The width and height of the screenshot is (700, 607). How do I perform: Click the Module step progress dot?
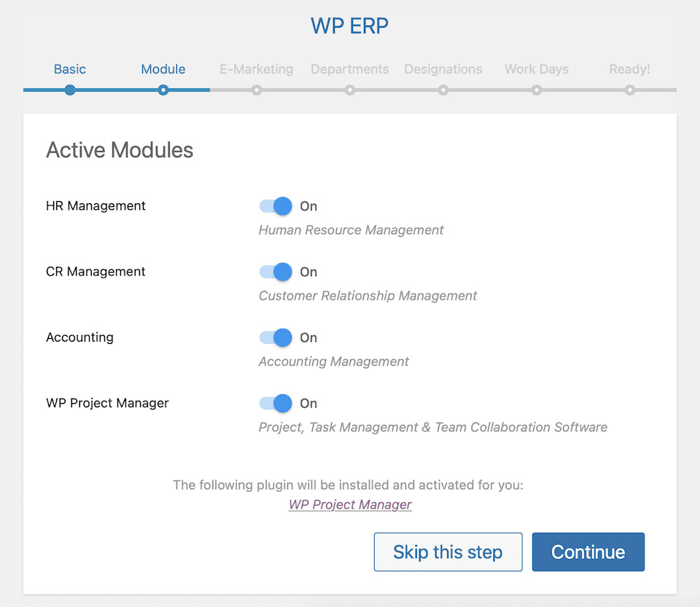(163, 90)
